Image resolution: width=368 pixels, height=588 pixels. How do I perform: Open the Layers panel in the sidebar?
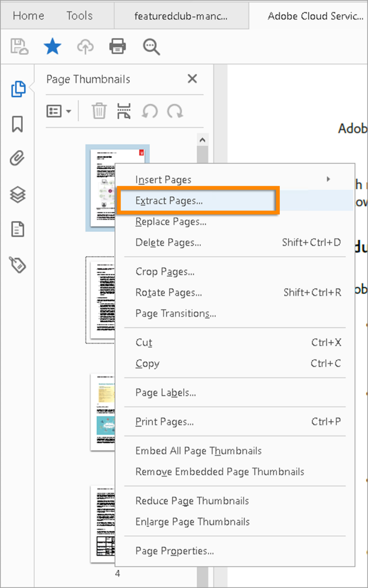tap(17, 194)
